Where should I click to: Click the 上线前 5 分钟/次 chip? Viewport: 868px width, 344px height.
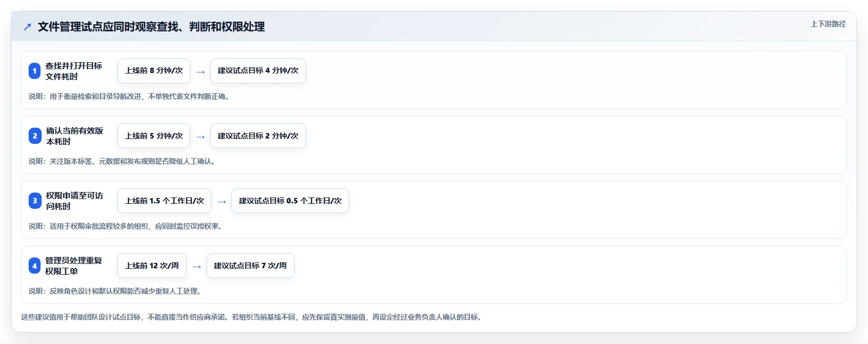pos(153,136)
